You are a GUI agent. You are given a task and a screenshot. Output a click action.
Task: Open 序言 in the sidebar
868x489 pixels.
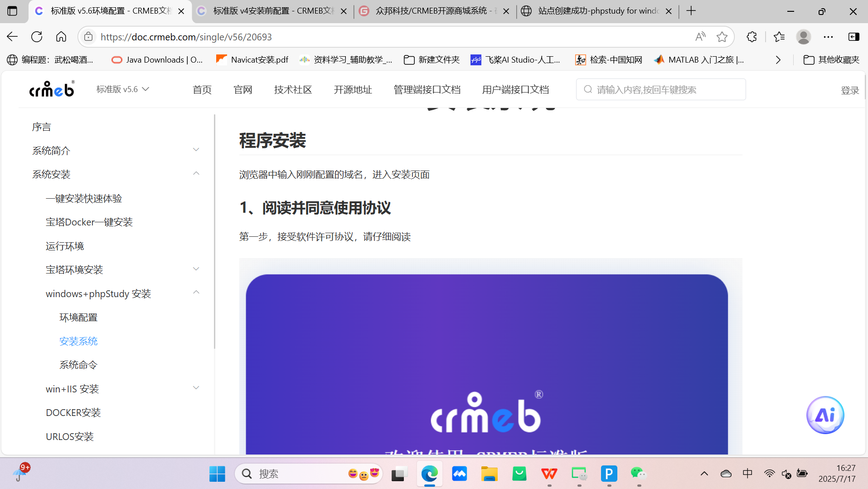click(x=42, y=127)
